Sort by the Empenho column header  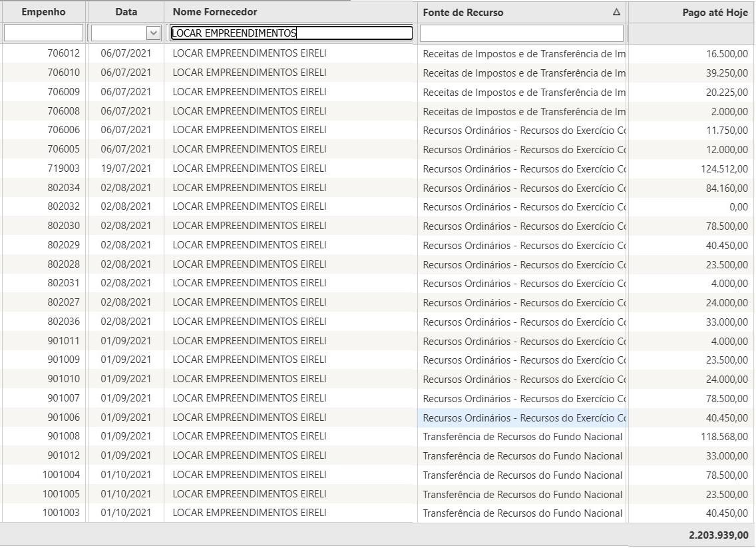pos(44,12)
